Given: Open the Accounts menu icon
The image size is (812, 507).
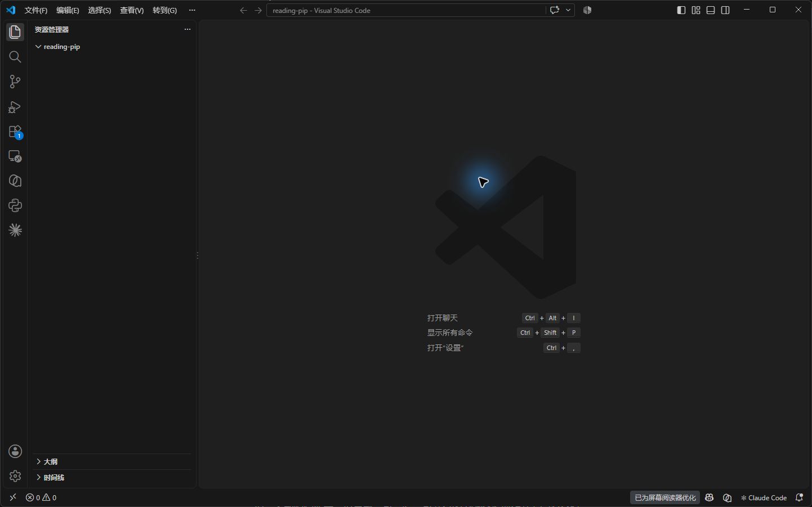Looking at the screenshot, I should tap(15, 451).
